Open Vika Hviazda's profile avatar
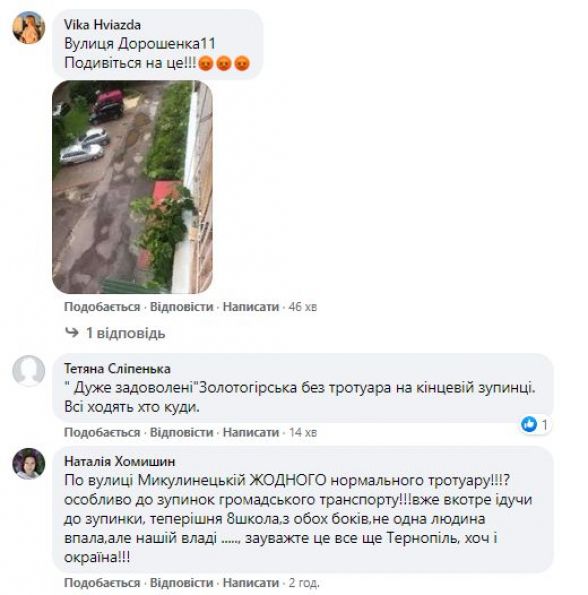588x595 pixels. tap(29, 27)
